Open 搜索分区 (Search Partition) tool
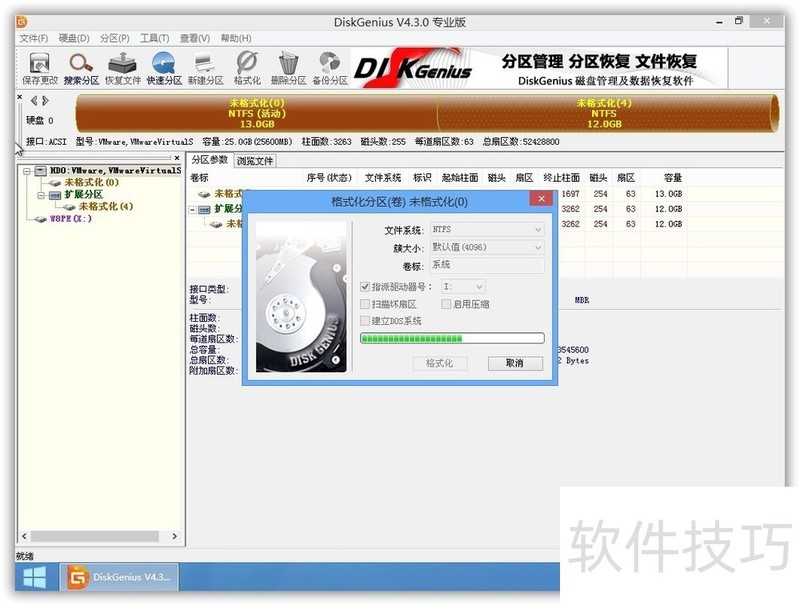The image size is (800, 606). pos(81,68)
